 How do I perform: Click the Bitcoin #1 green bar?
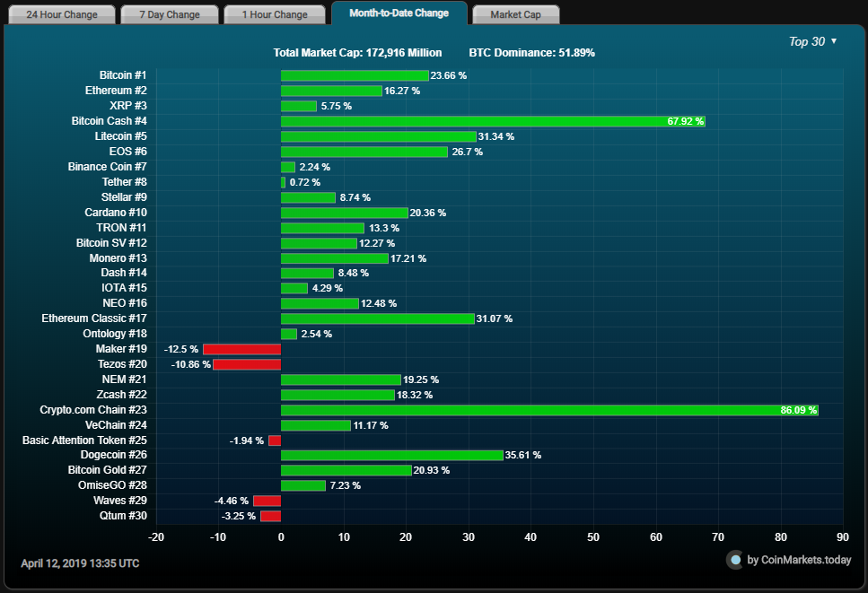[x=355, y=75]
